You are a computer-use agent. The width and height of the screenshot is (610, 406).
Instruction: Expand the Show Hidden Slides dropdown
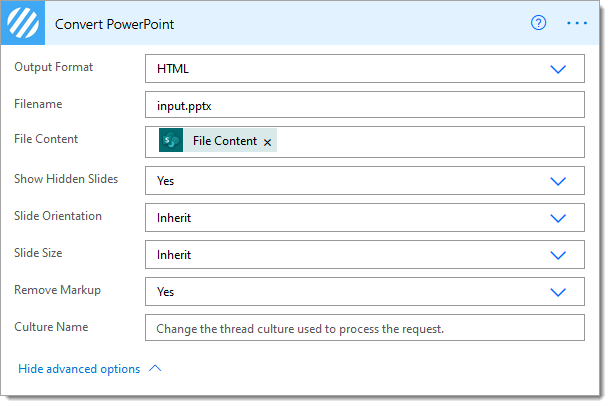click(x=365, y=180)
